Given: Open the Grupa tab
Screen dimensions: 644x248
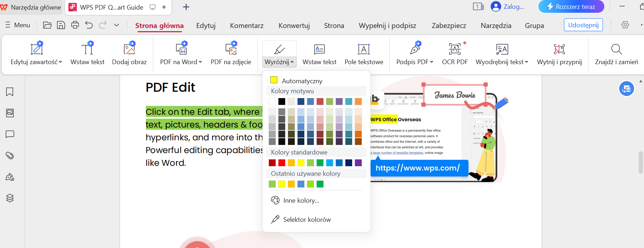Looking at the screenshot, I should point(535,26).
